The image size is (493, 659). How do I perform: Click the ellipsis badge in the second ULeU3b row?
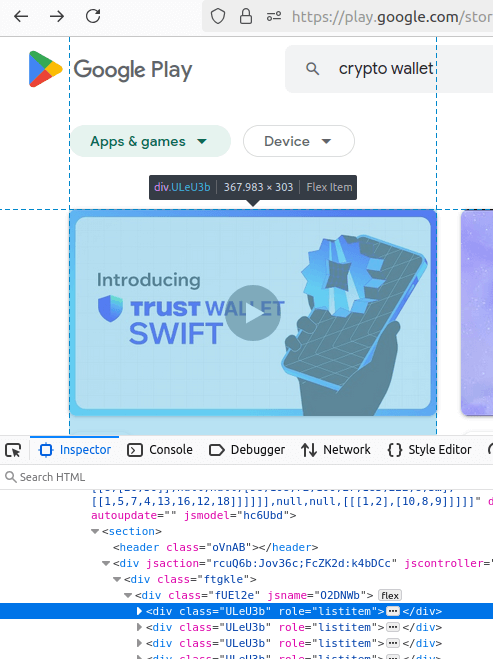click(393, 627)
